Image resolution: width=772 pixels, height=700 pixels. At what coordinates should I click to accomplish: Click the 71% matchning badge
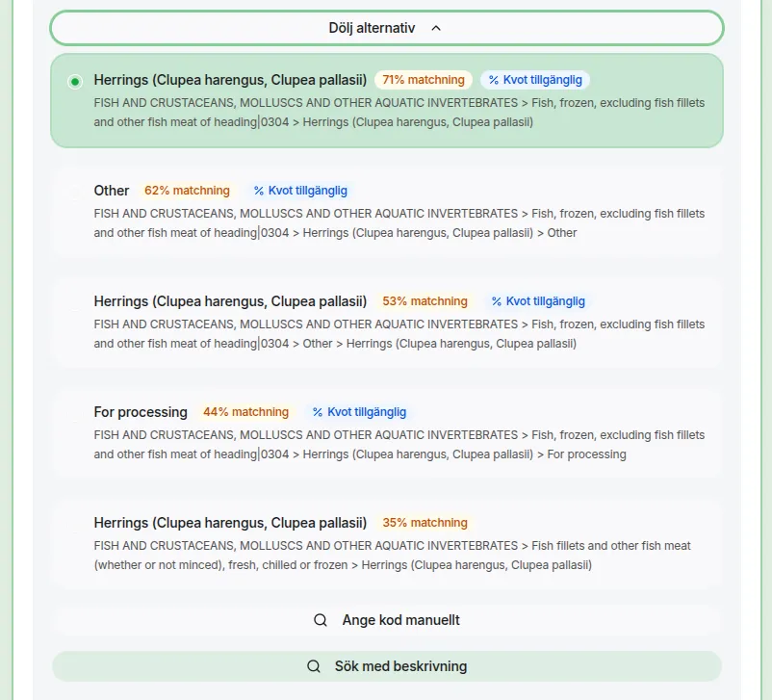[x=424, y=80]
